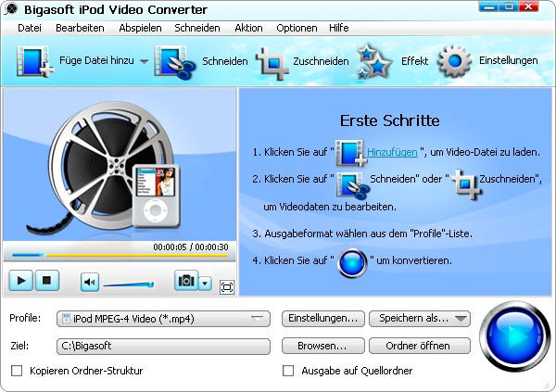Open the Optionen menu
The image size is (556, 392).
click(x=297, y=28)
